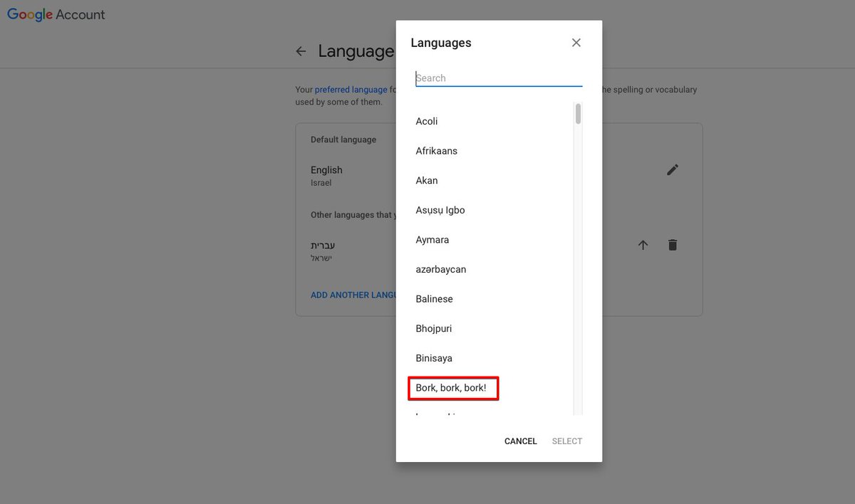Click ADD ANOTHER LANGUAGE link
Image resolution: width=855 pixels, height=504 pixels.
(x=353, y=295)
